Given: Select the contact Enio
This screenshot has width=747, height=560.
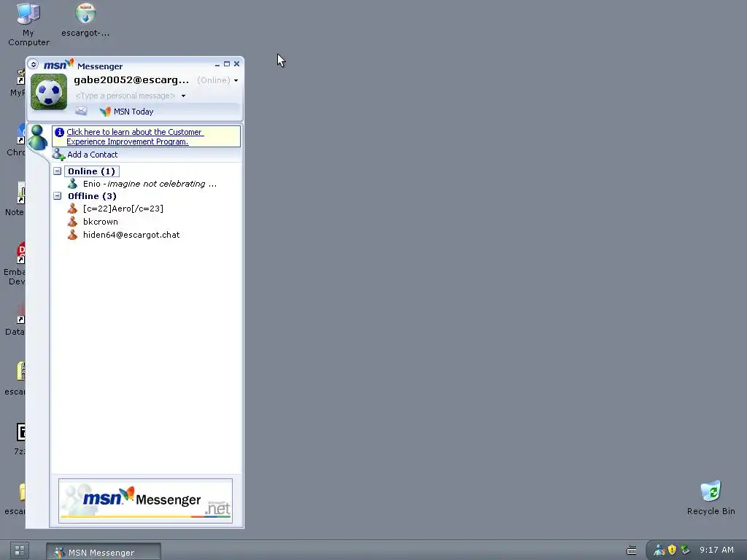Looking at the screenshot, I should [150, 184].
